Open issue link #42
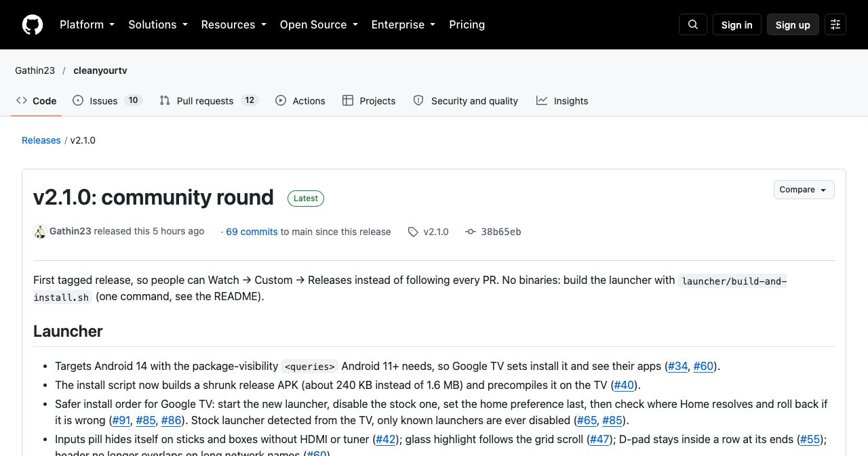 point(386,439)
